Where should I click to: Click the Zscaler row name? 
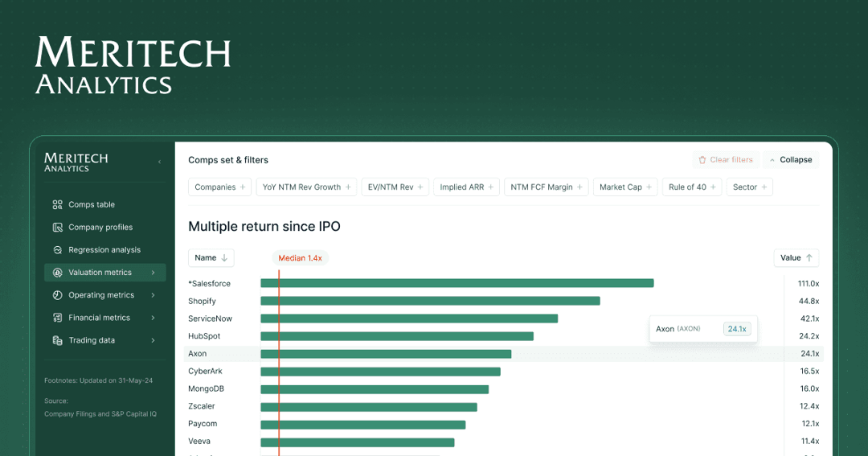(x=202, y=406)
